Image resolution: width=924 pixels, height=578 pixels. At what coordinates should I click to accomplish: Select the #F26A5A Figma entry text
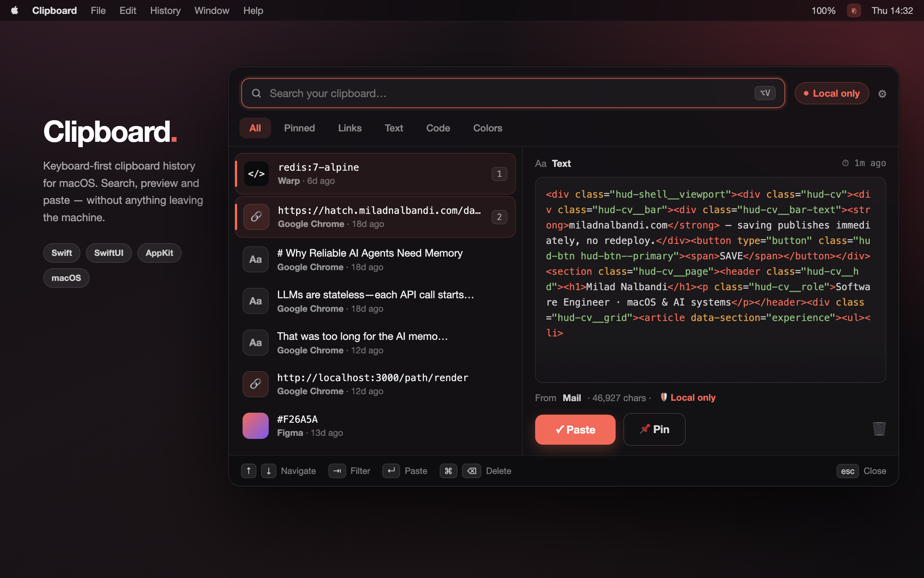297,419
